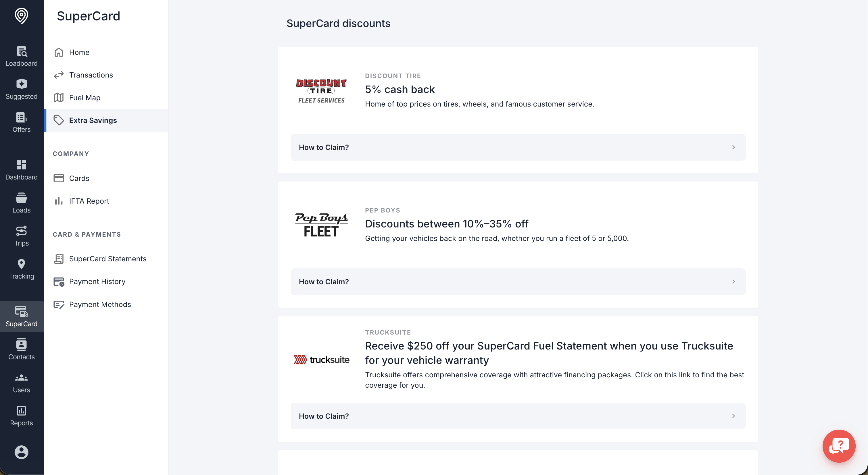Open the Dashboard icon
Viewport: 868px width, 475px height.
22,165
